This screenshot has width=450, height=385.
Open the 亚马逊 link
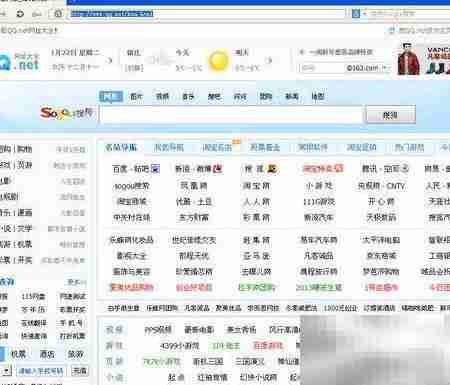point(256,256)
